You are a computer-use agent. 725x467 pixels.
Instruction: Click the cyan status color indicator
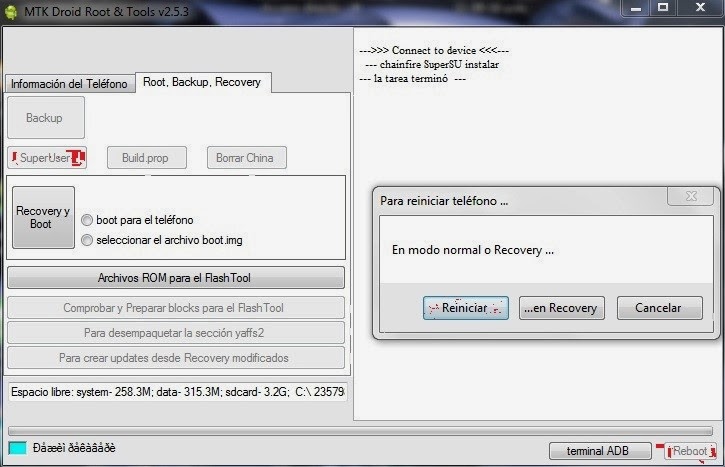18,448
